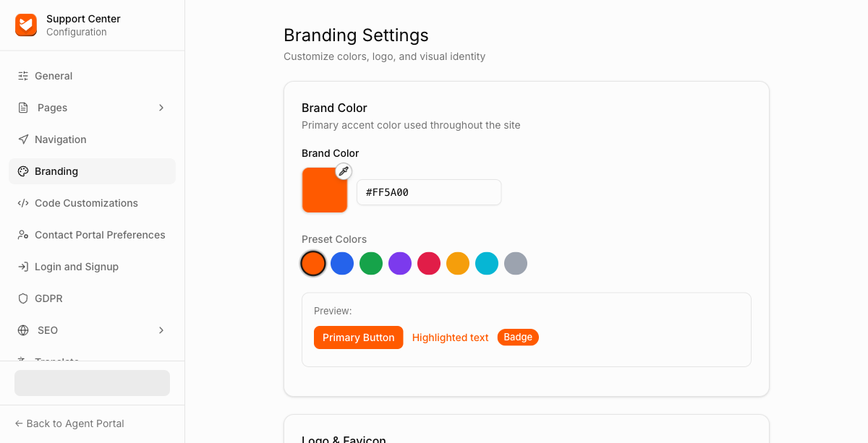This screenshot has width=868, height=443.
Task: Select the blue preset color
Action: point(342,264)
